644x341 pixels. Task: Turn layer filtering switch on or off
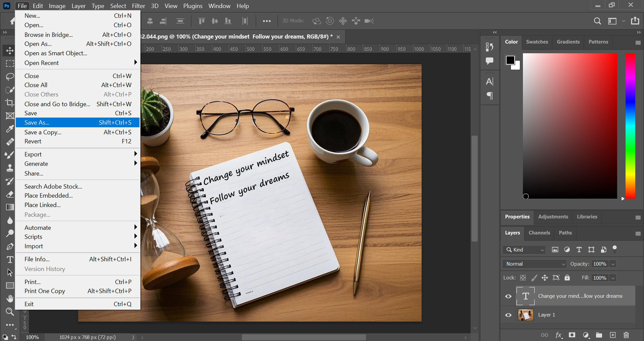(615, 248)
